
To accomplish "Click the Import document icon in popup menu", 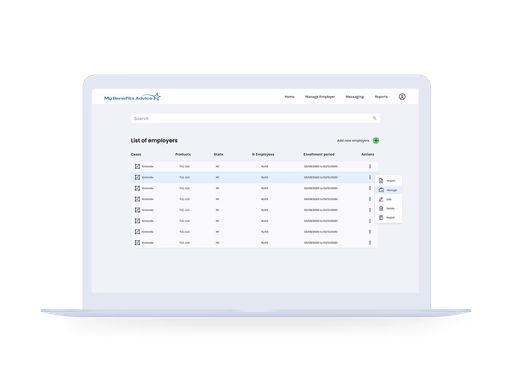I will coord(381,181).
